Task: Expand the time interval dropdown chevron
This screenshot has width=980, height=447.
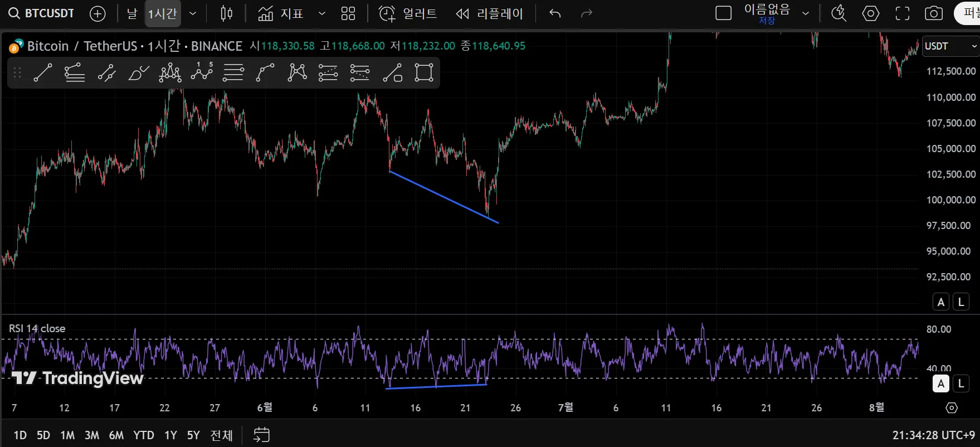Action: point(193,13)
